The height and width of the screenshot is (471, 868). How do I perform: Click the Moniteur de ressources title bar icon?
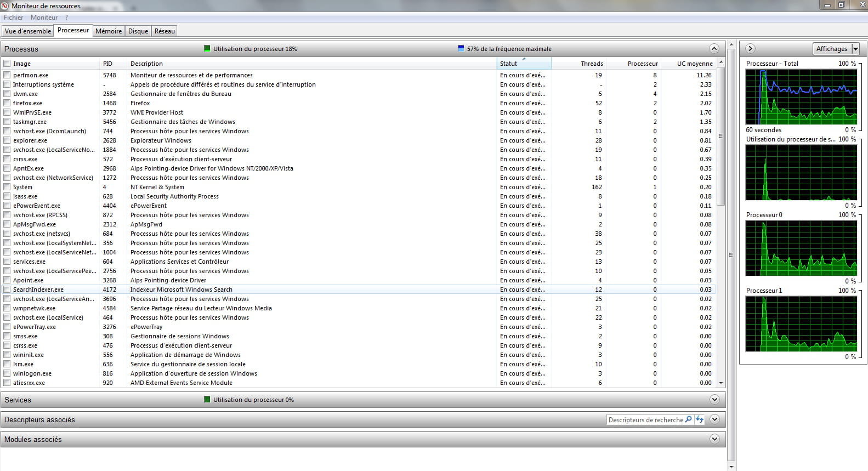pyautogui.click(x=5, y=5)
